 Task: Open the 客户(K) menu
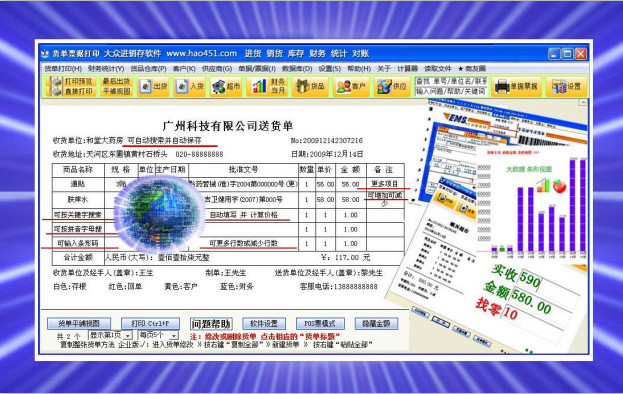tap(184, 69)
